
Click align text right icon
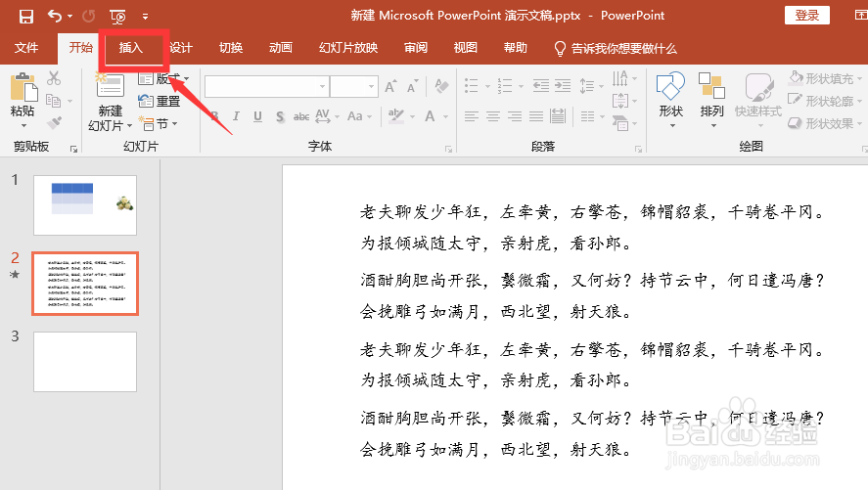[515, 116]
